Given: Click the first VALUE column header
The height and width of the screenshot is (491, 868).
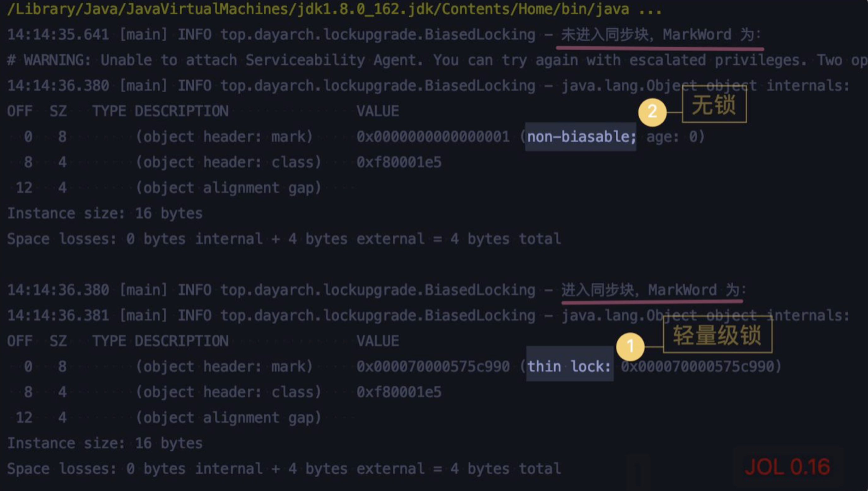Looking at the screenshot, I should [378, 111].
